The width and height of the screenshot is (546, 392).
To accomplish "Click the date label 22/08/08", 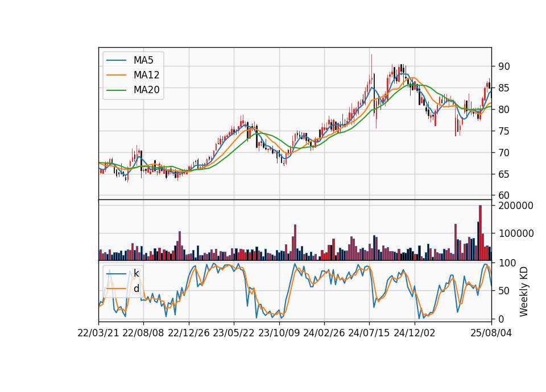I will (143, 333).
